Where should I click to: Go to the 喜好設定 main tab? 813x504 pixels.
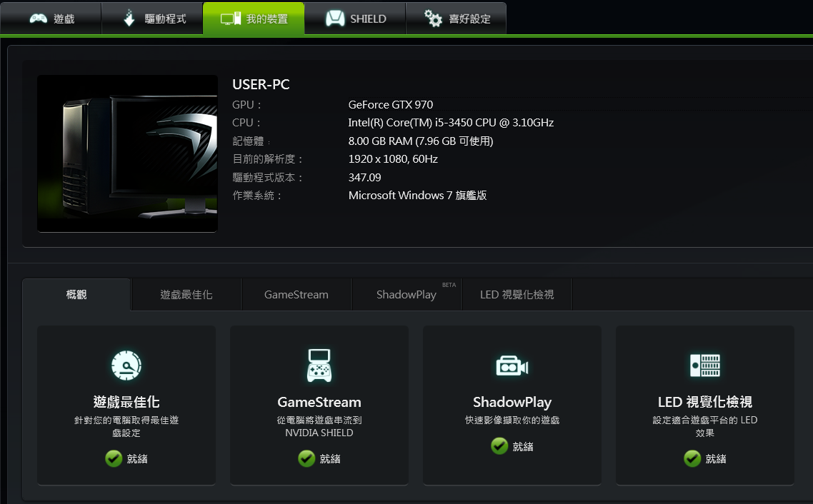point(457,19)
